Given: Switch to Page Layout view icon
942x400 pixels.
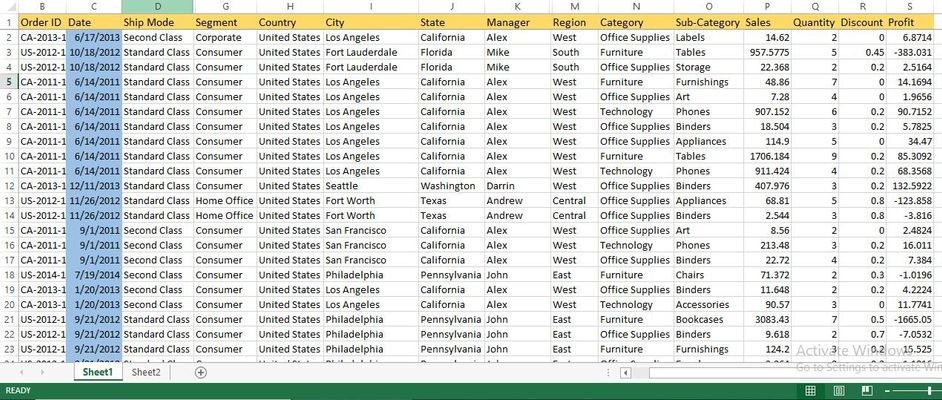Looking at the screenshot, I should tap(838, 391).
